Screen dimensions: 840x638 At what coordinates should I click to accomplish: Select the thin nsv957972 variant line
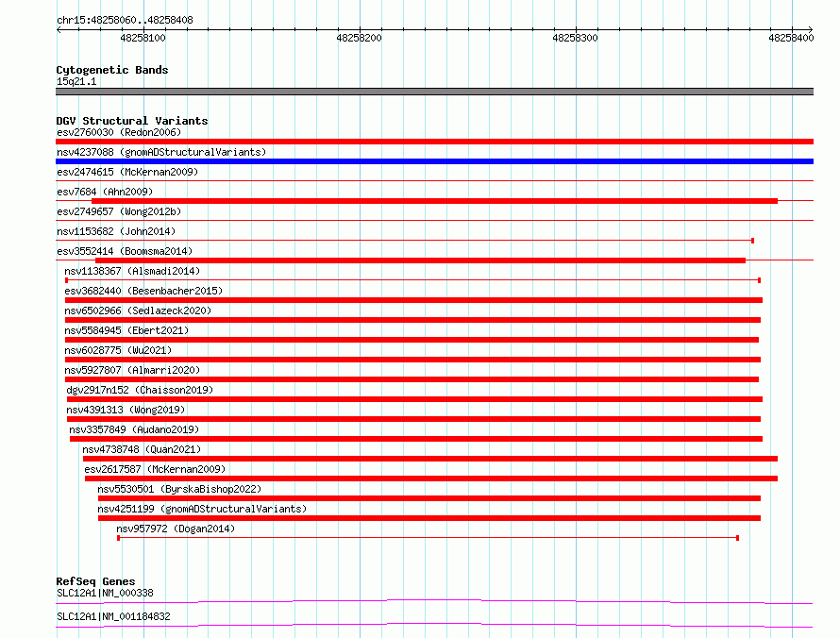(428, 538)
